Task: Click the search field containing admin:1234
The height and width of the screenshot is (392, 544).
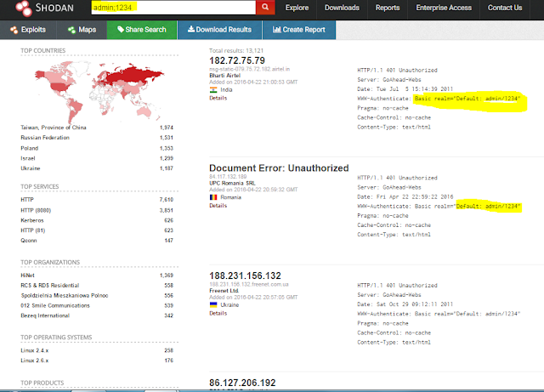Action: pos(173,8)
